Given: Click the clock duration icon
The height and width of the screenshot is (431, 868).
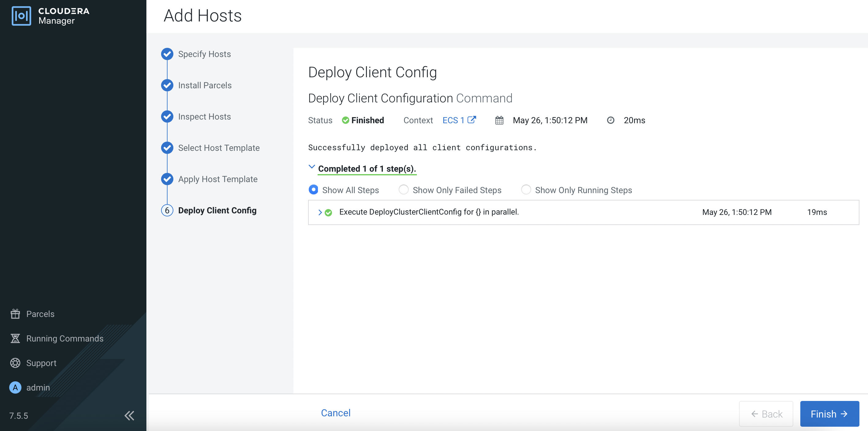Looking at the screenshot, I should 610,120.
